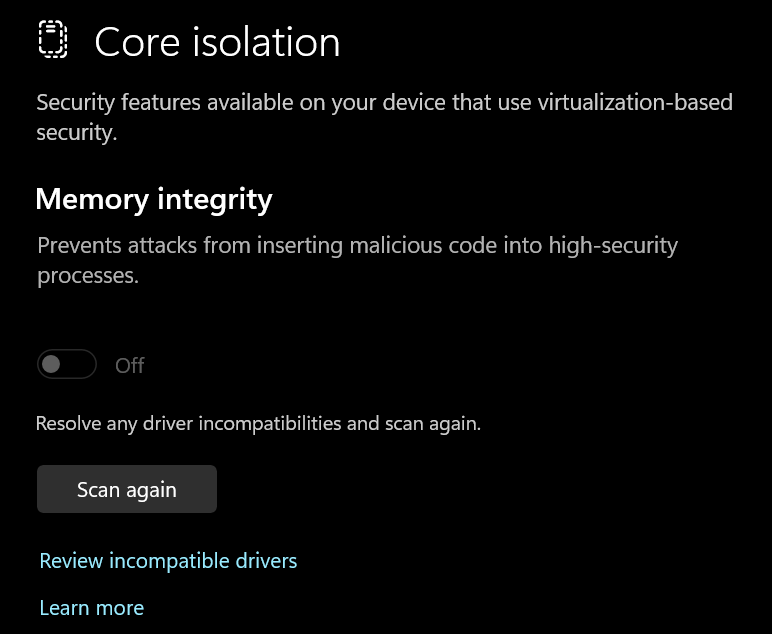Image resolution: width=772 pixels, height=634 pixels.
Task: Click the Core isolation page title
Action: tap(217, 42)
